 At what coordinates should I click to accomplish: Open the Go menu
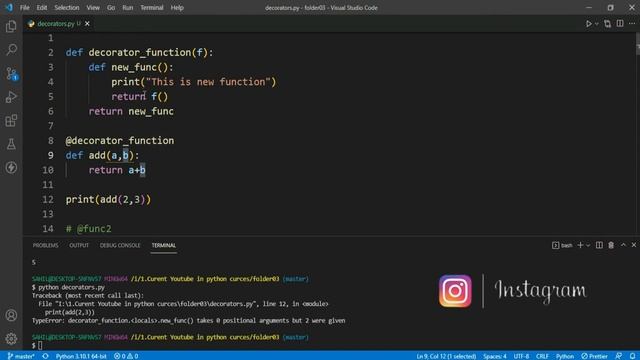coord(111,8)
